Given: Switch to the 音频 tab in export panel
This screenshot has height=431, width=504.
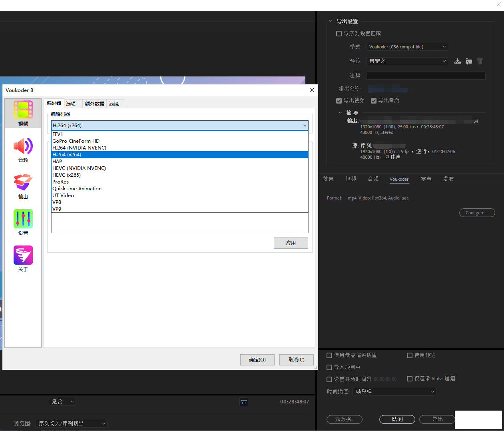Looking at the screenshot, I should point(373,179).
